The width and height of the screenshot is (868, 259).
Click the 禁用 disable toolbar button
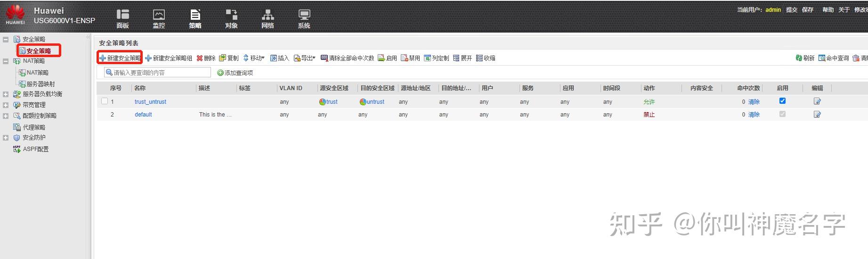(x=410, y=58)
